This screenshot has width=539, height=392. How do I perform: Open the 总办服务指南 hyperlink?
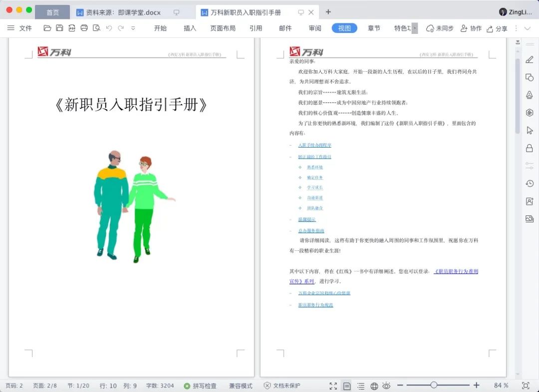pyautogui.click(x=311, y=231)
